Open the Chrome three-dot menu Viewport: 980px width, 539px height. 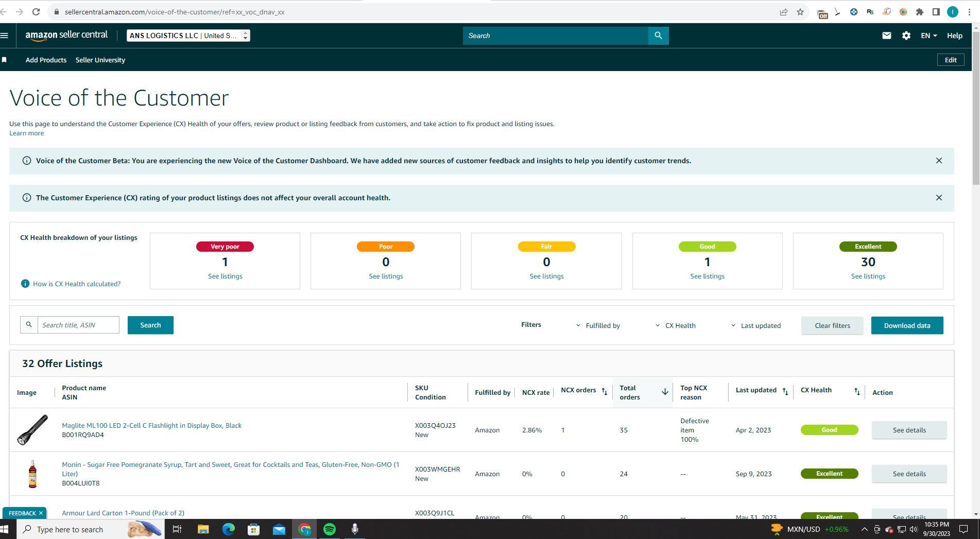click(969, 12)
